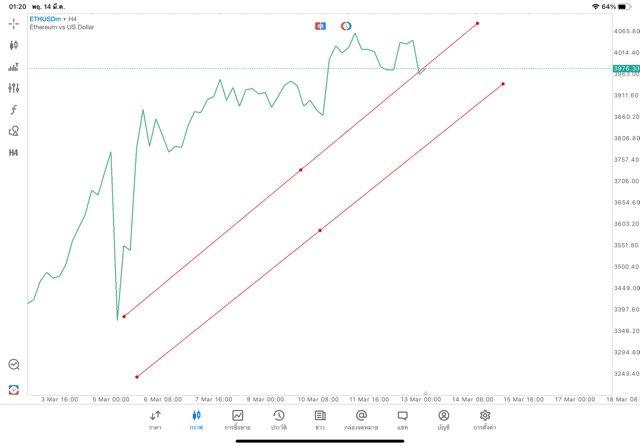
Task: Open the การซื้อขาย (Trade) tab
Action: [x=238, y=419]
